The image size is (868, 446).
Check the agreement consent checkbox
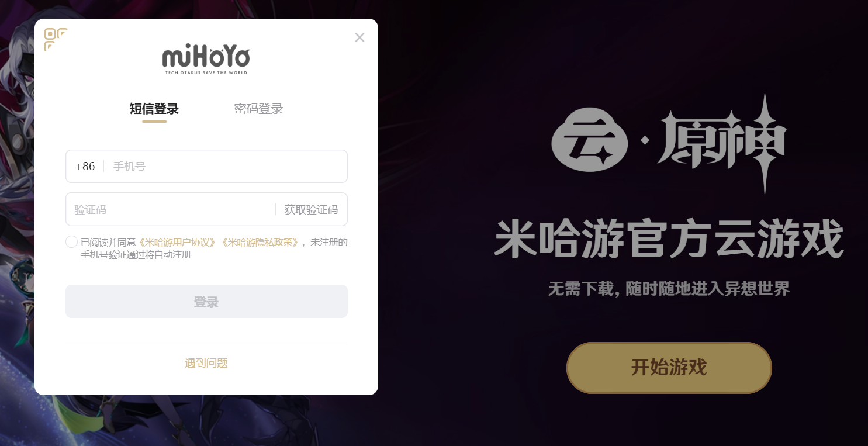coord(71,242)
